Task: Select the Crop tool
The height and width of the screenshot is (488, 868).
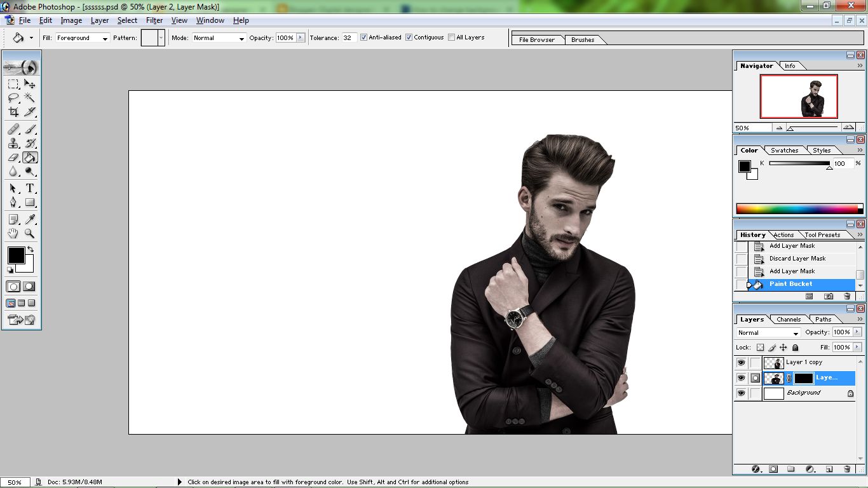Action: [13, 112]
